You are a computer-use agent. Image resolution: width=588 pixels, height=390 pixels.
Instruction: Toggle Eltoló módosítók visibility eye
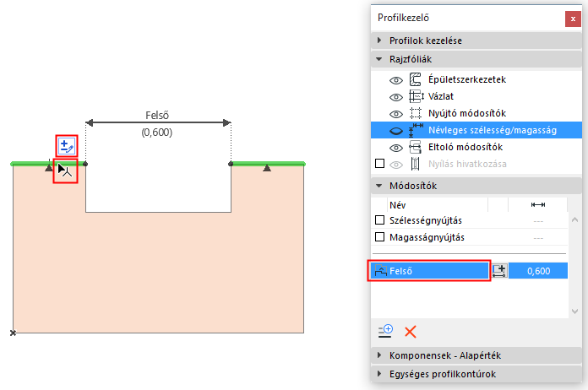[x=396, y=148]
